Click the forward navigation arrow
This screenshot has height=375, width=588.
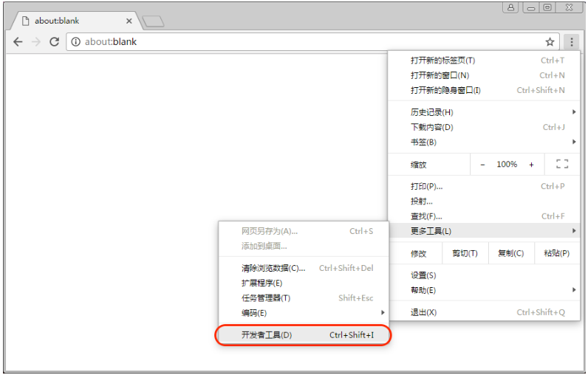click(x=36, y=41)
